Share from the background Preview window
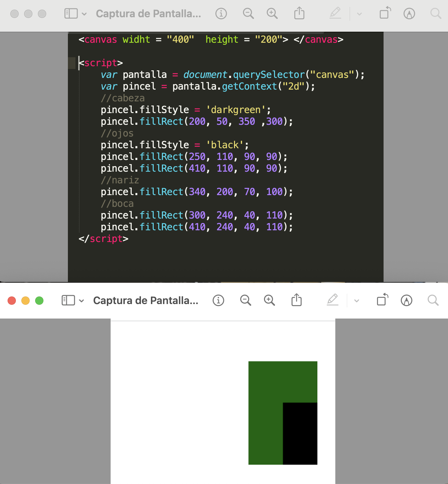This screenshot has width=448, height=484. click(299, 13)
